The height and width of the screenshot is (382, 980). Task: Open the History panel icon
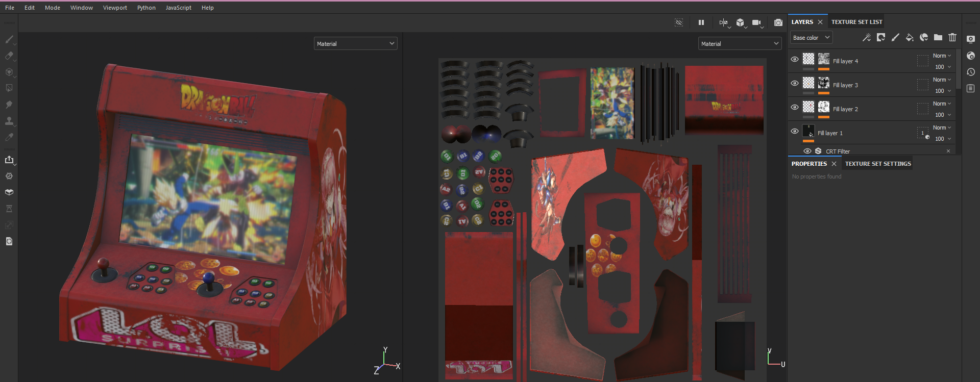tap(971, 72)
